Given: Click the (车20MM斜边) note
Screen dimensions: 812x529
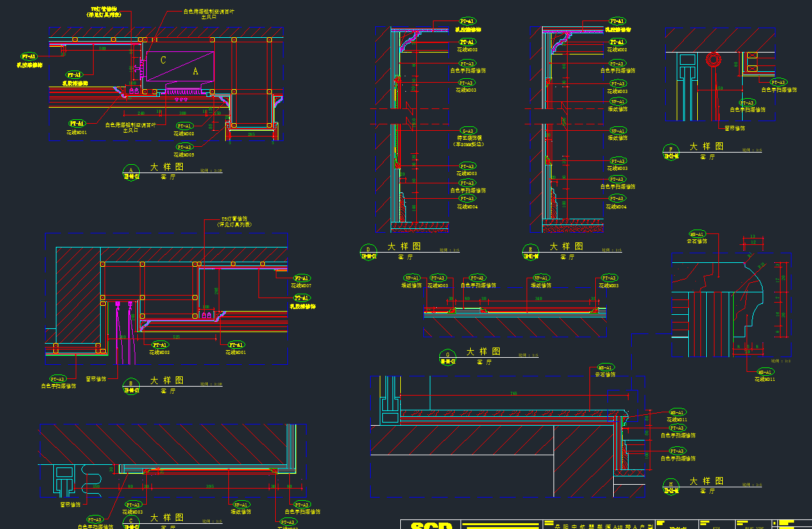Looking at the screenshot, I should [x=468, y=144].
